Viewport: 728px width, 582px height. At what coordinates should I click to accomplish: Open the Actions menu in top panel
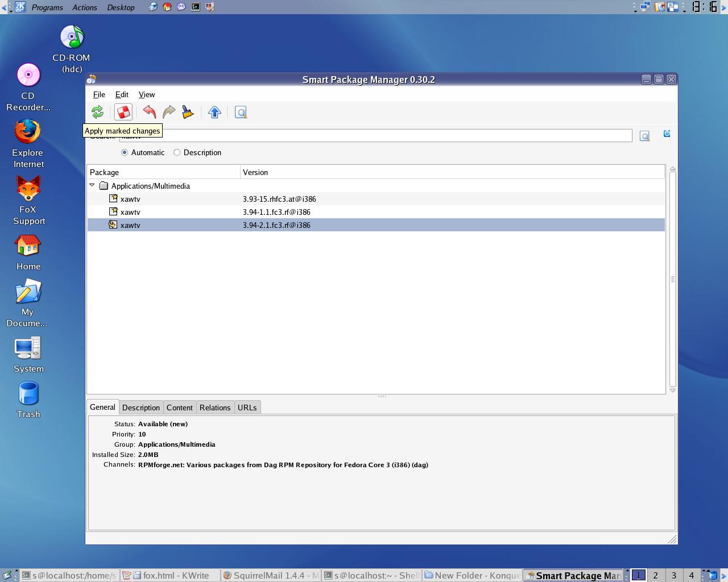click(85, 7)
